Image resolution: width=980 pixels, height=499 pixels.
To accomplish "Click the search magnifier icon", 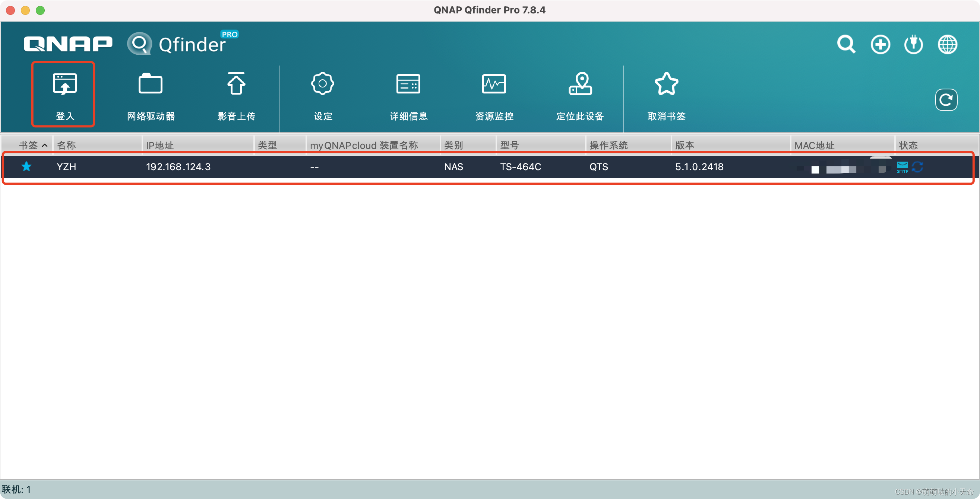I will (x=845, y=44).
